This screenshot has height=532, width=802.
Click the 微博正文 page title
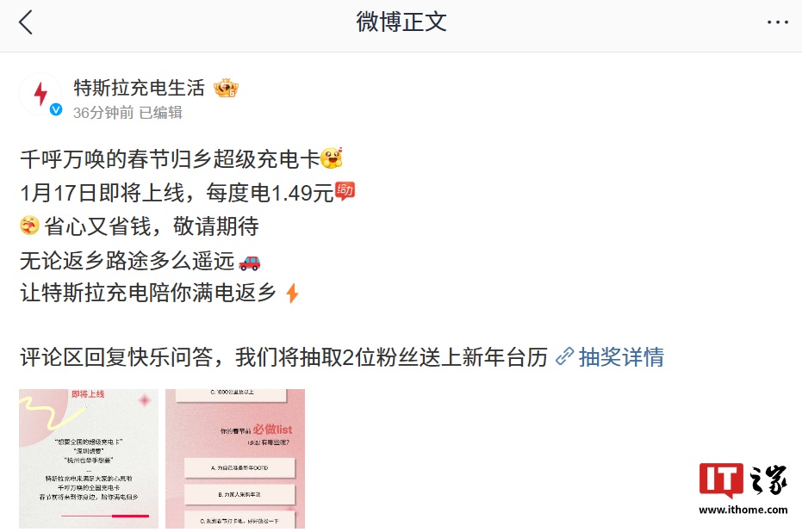401,22
